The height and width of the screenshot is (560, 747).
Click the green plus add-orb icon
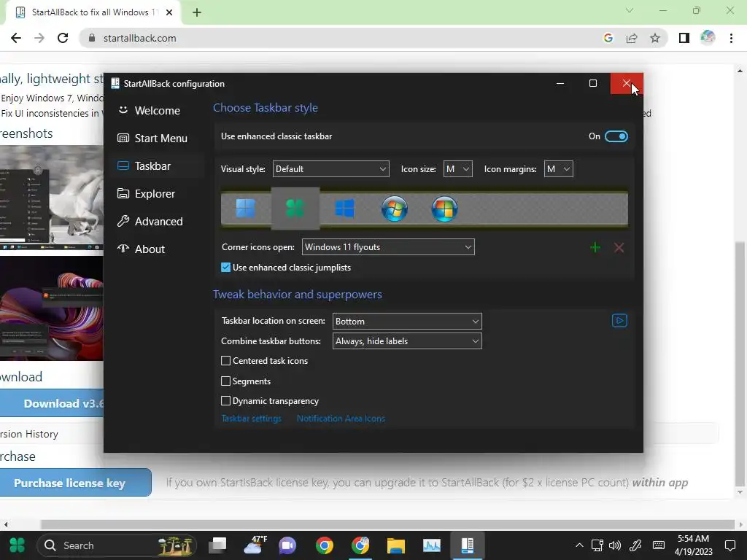coord(595,248)
